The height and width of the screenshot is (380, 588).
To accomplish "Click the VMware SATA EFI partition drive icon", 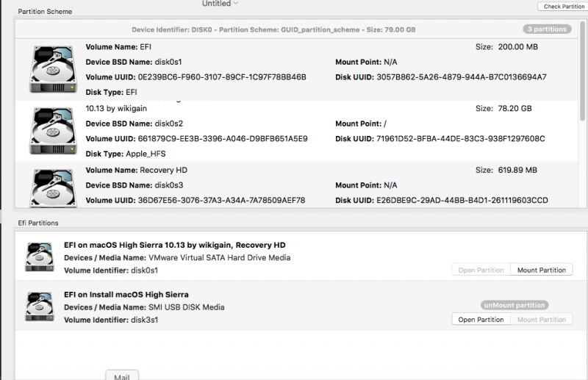I will 40,257.
